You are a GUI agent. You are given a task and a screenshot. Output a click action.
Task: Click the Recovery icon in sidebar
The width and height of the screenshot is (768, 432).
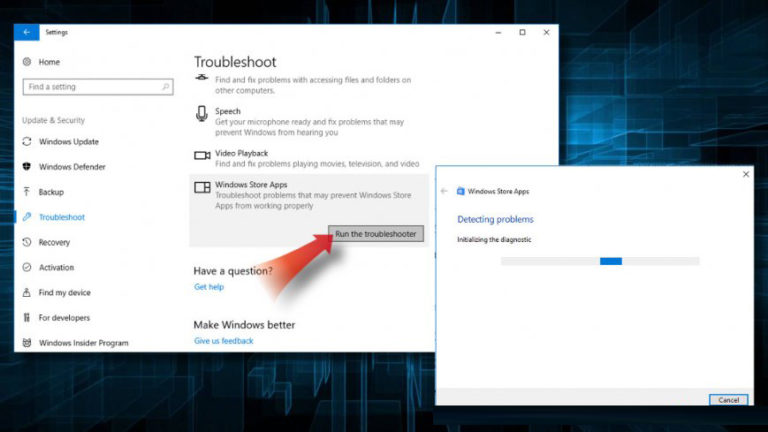27,242
